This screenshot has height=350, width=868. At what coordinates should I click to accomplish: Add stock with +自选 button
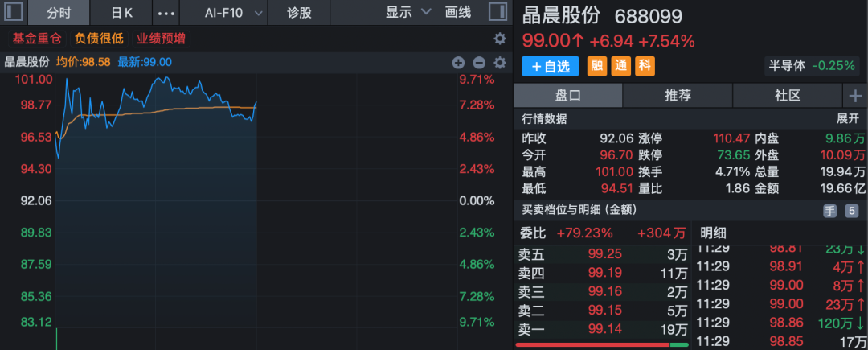click(551, 67)
